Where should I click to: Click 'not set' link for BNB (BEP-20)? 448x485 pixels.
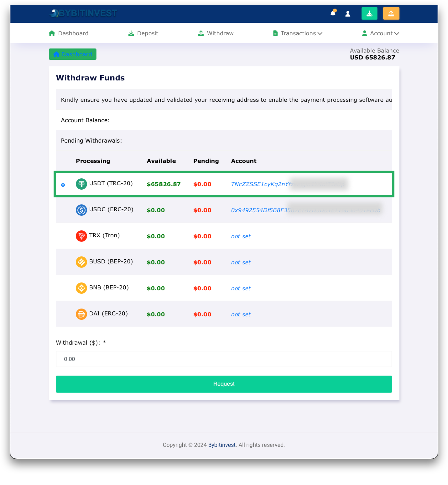pyautogui.click(x=241, y=288)
